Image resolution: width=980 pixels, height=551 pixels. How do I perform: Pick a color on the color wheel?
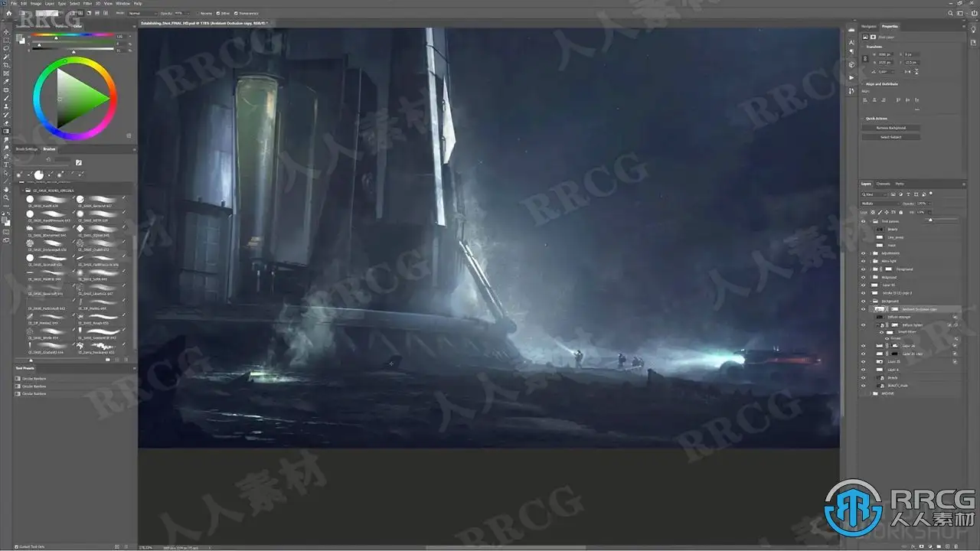click(x=74, y=98)
